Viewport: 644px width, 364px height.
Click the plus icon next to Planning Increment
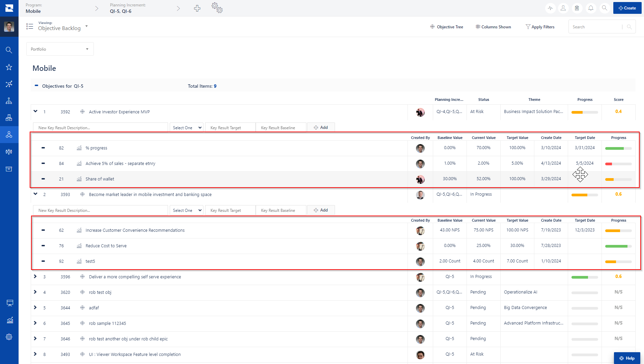tap(197, 8)
